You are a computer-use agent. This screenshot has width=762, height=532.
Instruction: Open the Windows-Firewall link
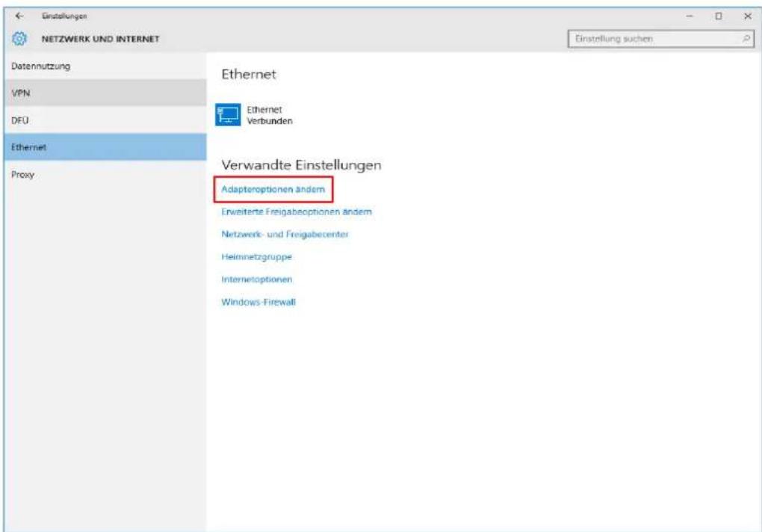258,302
